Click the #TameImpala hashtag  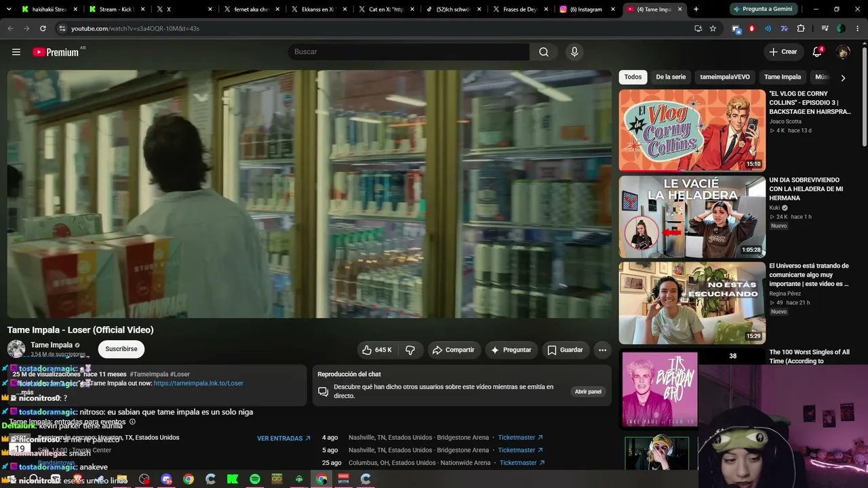coord(149,374)
